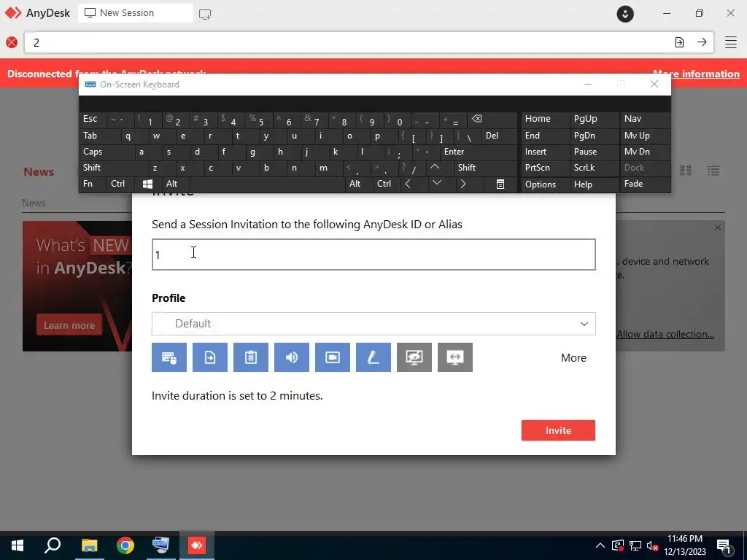The height and width of the screenshot is (560, 747).
Task: Click the AnyDesk icon in the taskbar
Action: (197, 545)
